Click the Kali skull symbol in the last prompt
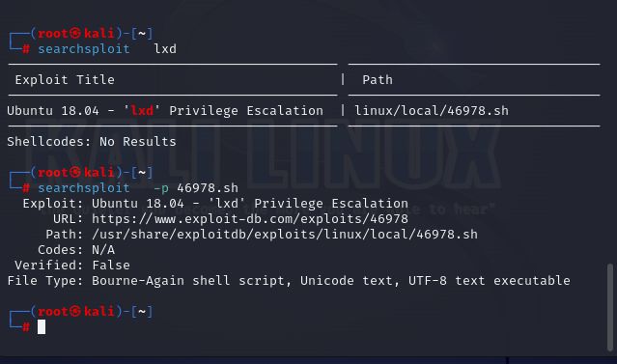 75,312
